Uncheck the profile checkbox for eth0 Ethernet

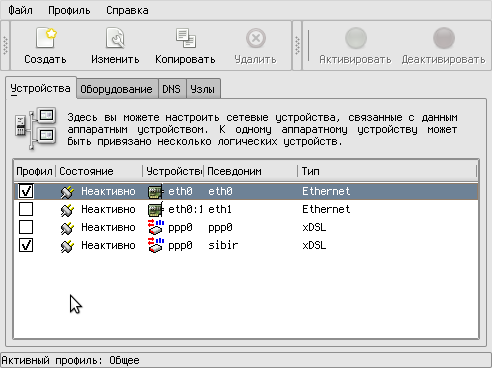click(26, 191)
